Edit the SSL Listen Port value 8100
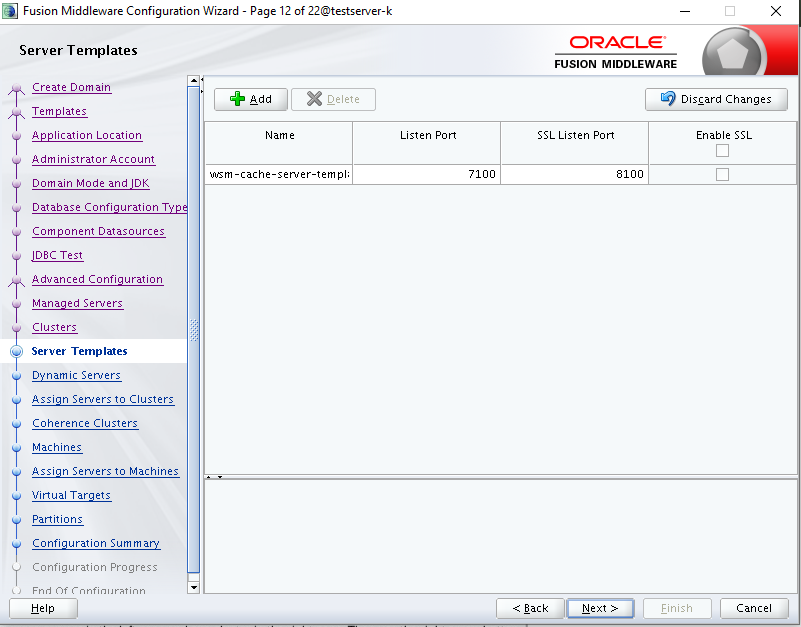The image size is (801, 627). pyautogui.click(x=575, y=174)
